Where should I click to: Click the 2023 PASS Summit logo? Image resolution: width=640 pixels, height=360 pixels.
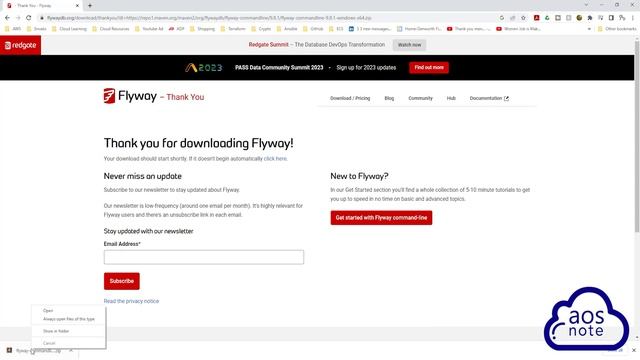coord(204,67)
